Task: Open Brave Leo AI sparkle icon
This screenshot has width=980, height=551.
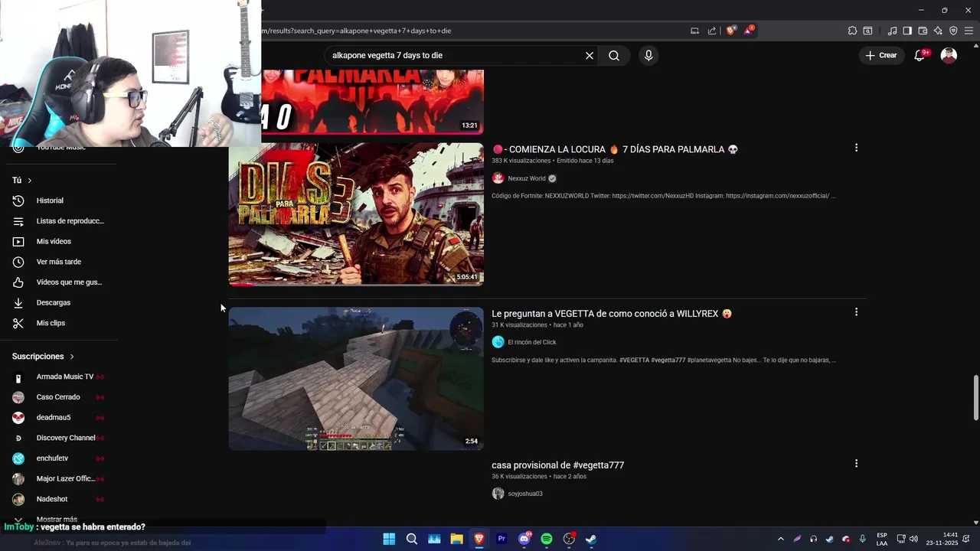Action: click(938, 31)
